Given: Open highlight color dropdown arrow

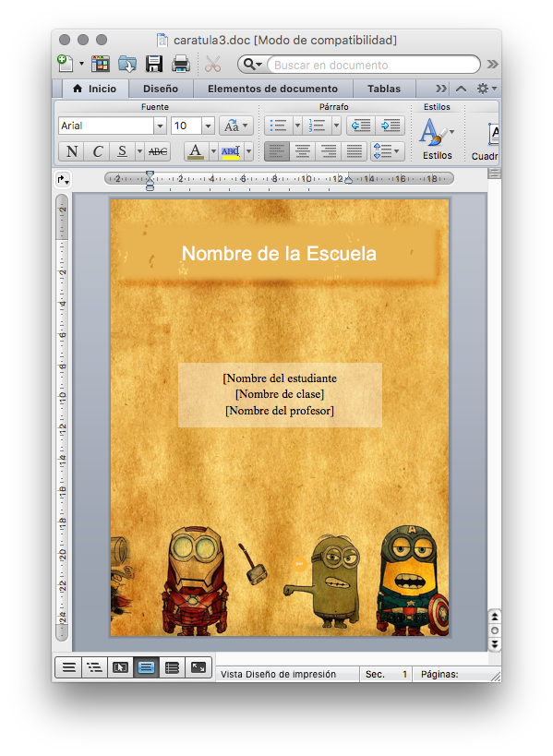Looking at the screenshot, I should click(x=248, y=151).
